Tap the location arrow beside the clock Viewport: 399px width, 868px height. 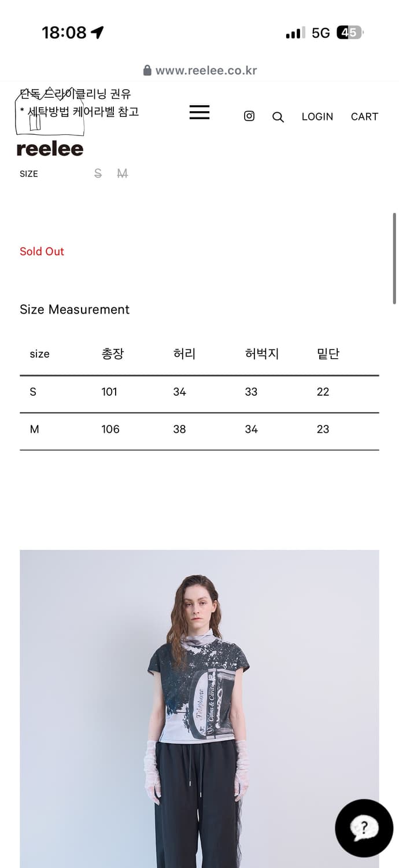click(95, 32)
